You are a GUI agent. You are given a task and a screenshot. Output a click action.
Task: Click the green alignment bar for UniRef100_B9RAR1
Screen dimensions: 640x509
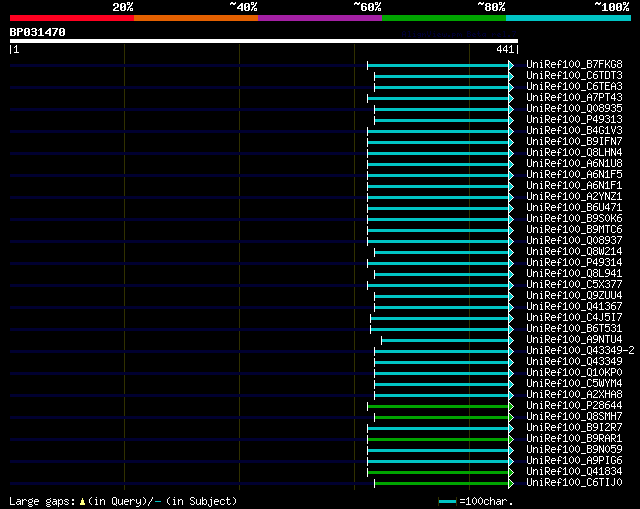pos(438,440)
